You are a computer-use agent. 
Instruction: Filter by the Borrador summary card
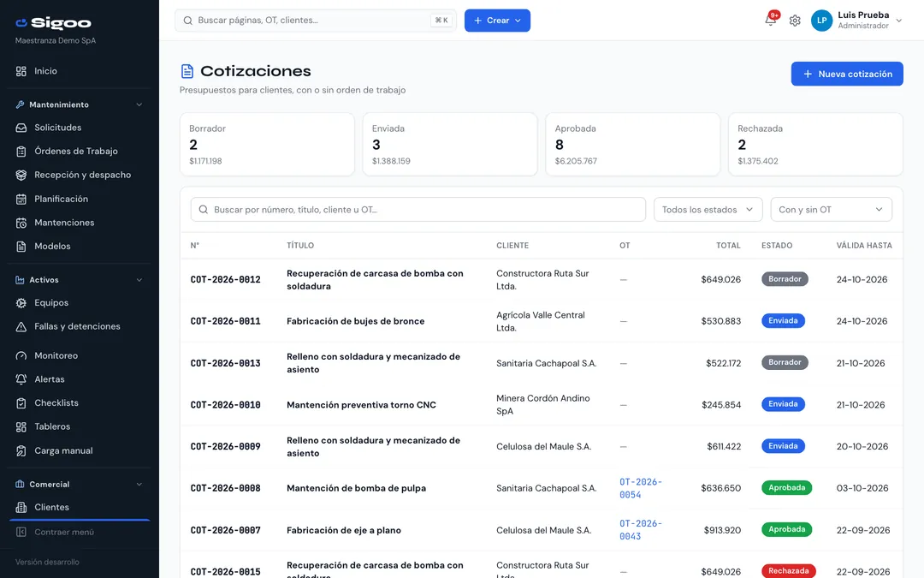pos(267,145)
